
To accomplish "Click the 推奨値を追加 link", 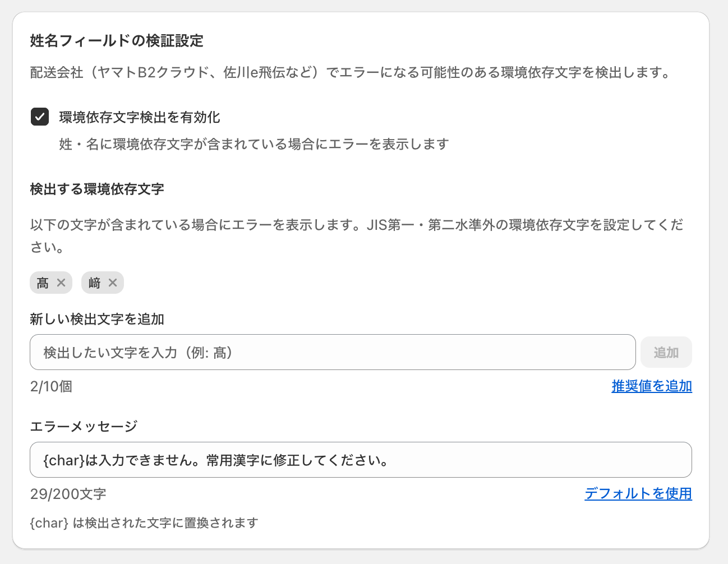I will 651,386.
